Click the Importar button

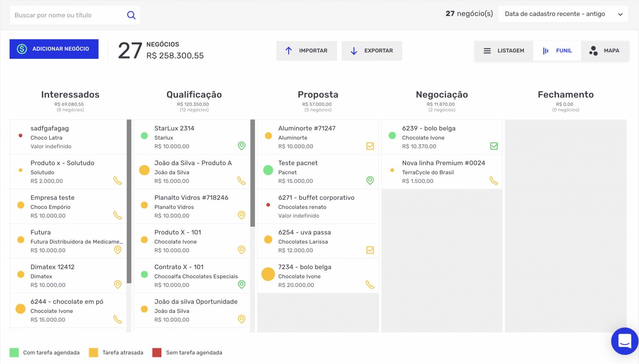[x=307, y=51]
